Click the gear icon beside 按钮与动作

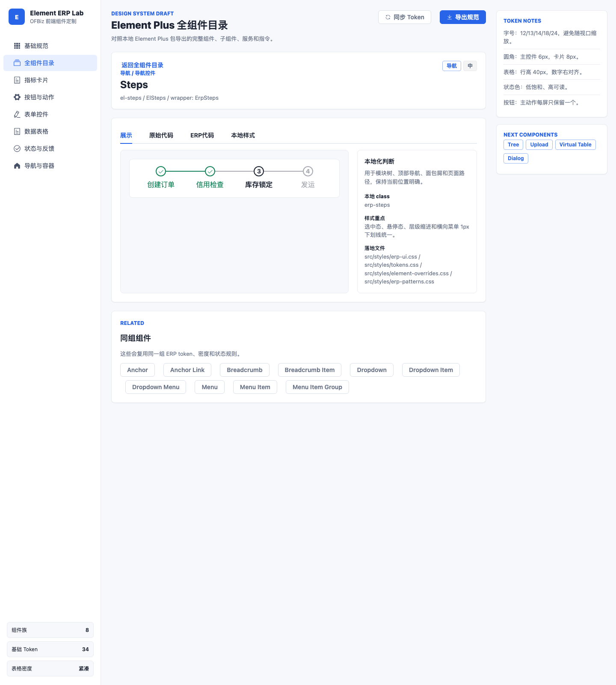click(x=17, y=97)
